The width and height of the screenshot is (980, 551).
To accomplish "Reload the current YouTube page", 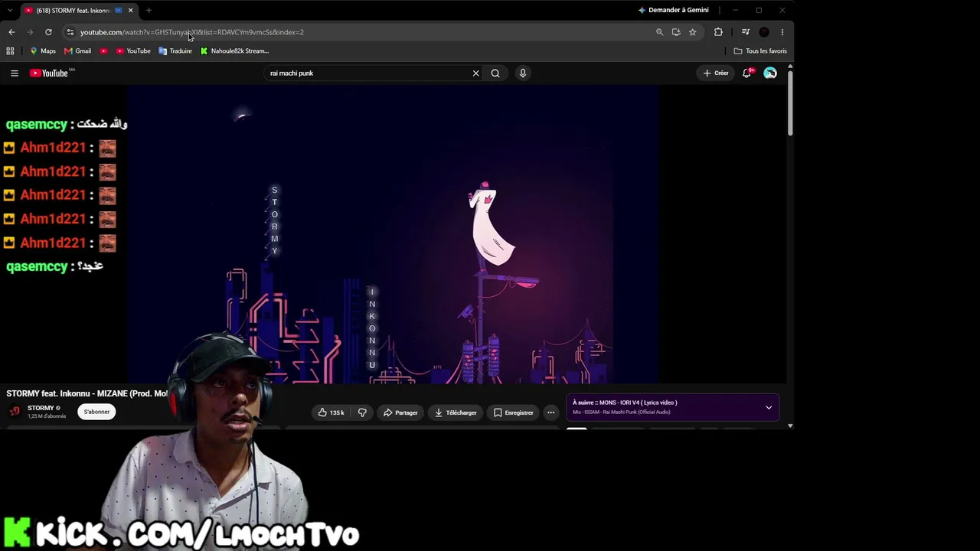I will [48, 32].
